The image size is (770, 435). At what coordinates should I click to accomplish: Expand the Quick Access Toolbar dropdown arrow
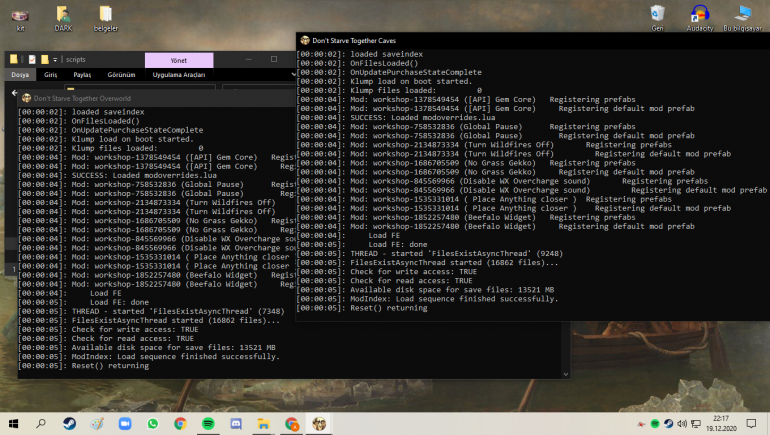click(x=56, y=60)
